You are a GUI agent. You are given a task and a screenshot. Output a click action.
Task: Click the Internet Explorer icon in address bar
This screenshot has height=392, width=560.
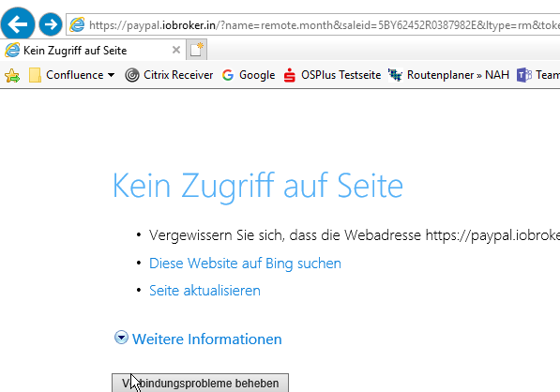(x=77, y=24)
